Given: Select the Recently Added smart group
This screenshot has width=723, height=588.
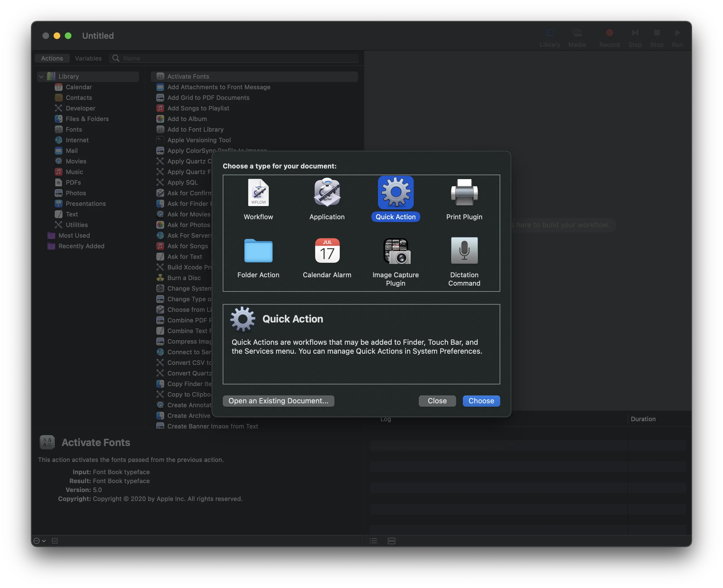Looking at the screenshot, I should coord(81,246).
